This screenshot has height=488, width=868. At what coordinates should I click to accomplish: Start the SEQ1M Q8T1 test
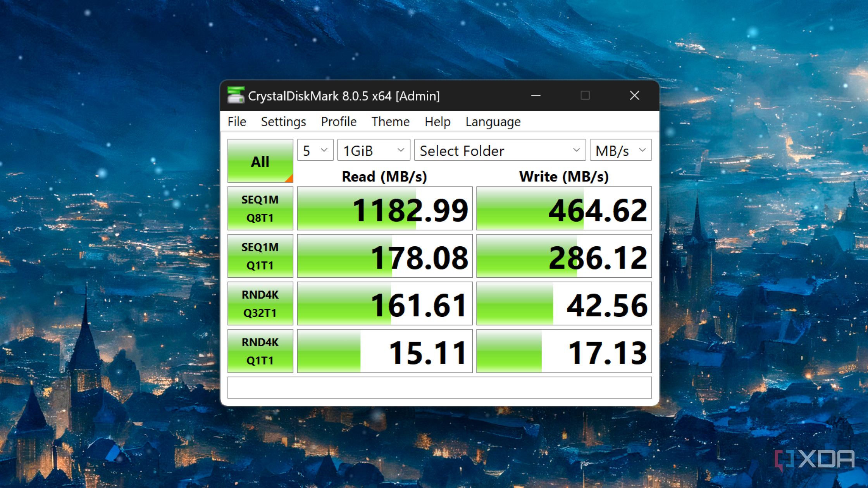[260, 208]
